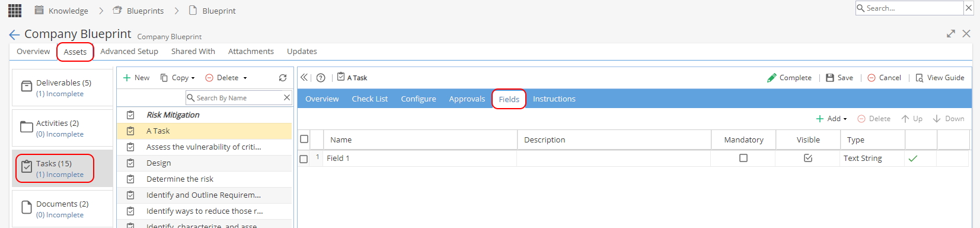Open the Configure tab
This screenshot has height=228, width=980.
point(419,99)
